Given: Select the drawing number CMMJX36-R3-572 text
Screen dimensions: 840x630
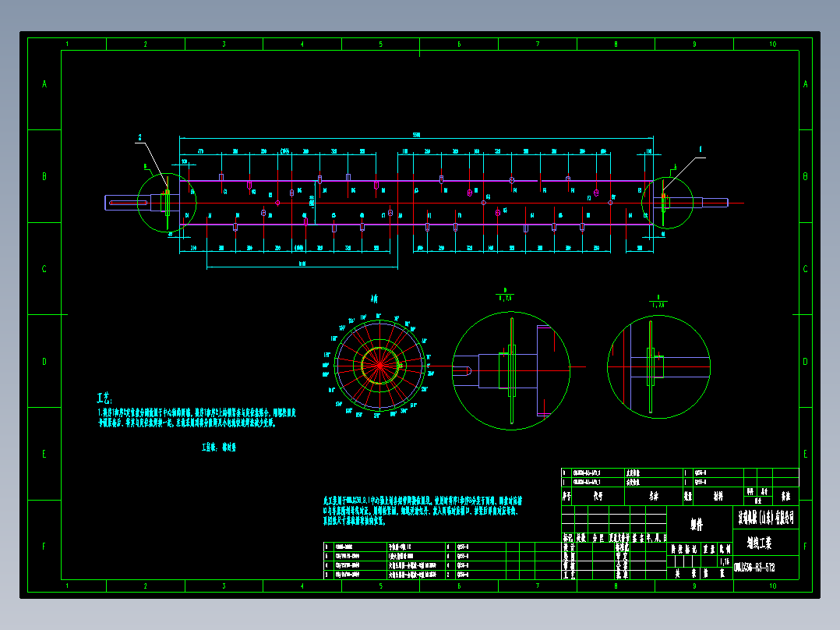Looking at the screenshot, I should (x=754, y=568).
